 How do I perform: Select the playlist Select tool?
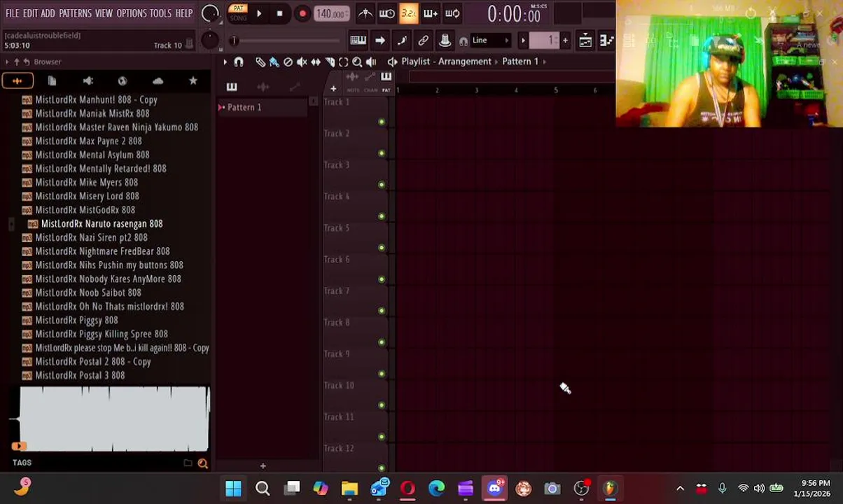[343, 62]
